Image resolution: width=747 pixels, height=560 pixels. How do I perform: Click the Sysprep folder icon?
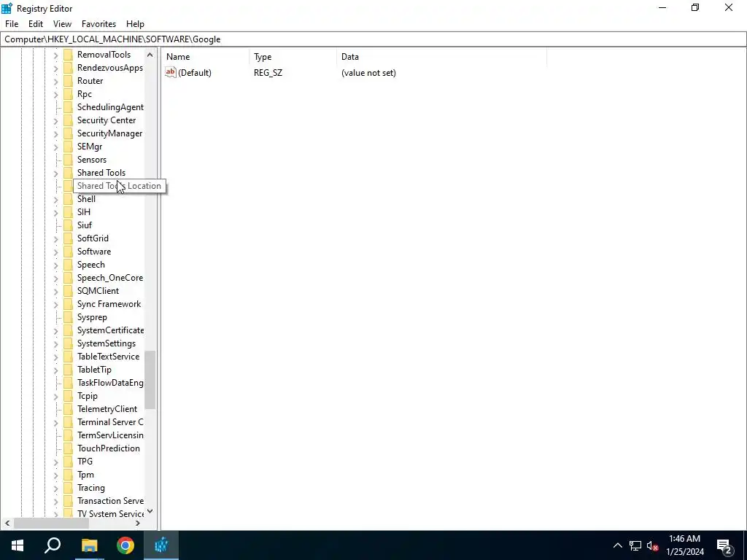point(68,317)
